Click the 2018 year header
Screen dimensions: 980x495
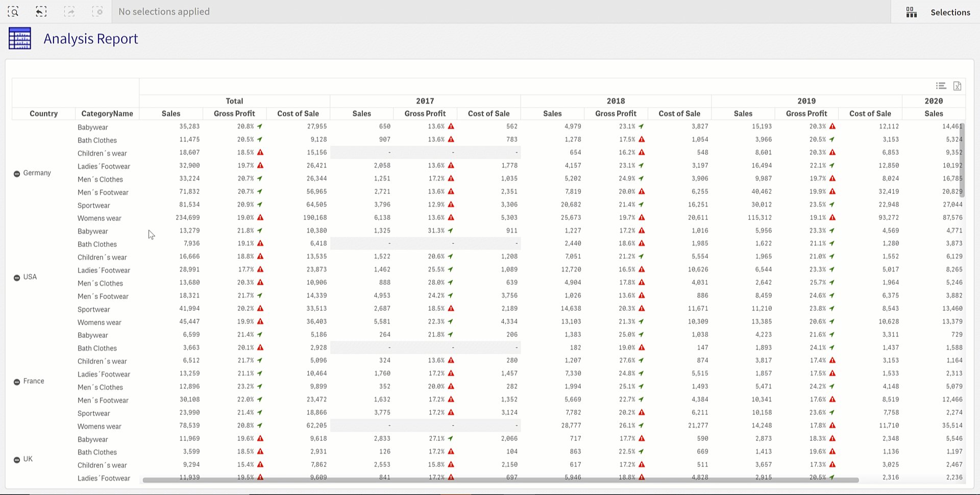point(616,101)
